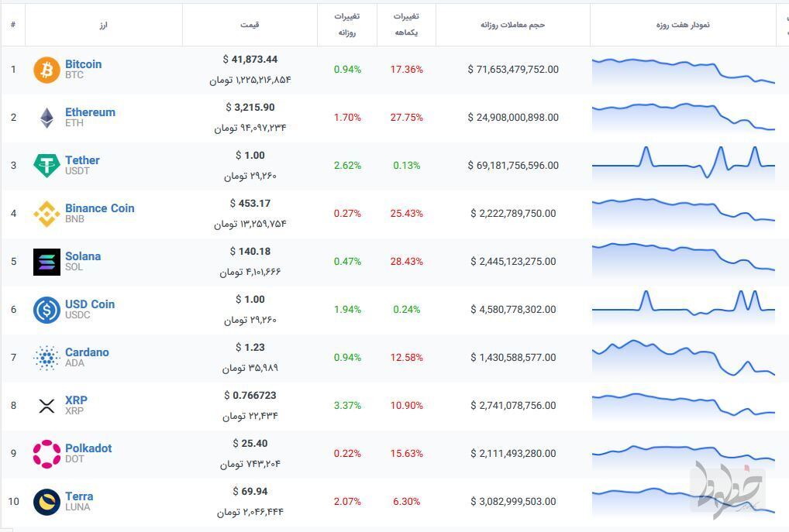Click Tether volume $ 69,181,756,596.00
The image size is (789, 532).
pyautogui.click(x=513, y=166)
